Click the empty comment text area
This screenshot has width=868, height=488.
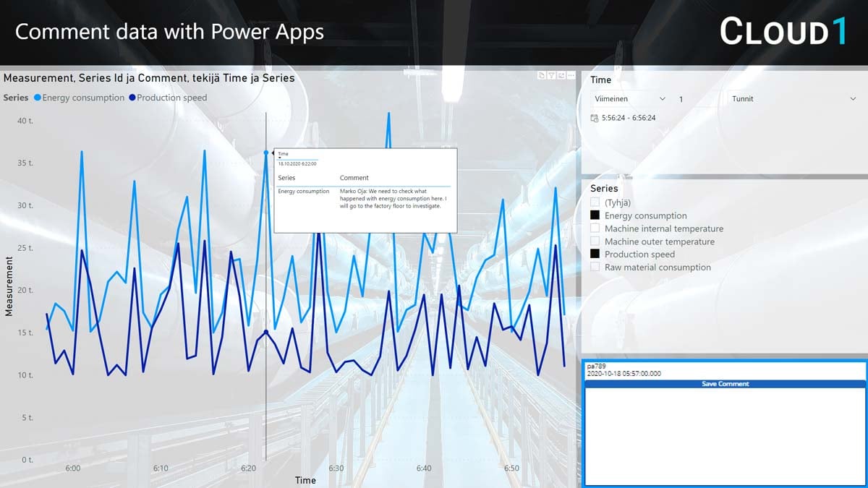(x=725, y=437)
